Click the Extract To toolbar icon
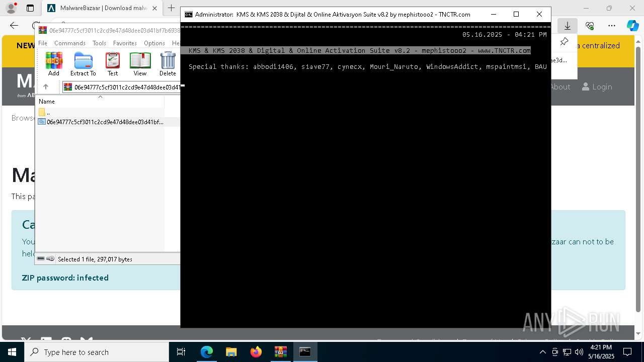644x362 pixels. 83,64
